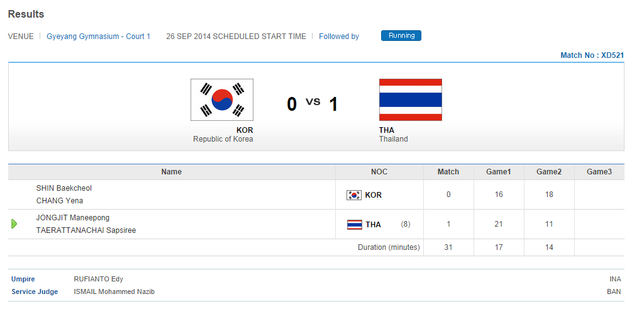This screenshot has height=311, width=644.
Task: Open the Gyeyang Gymnasium - Court 1 link
Action: click(98, 37)
